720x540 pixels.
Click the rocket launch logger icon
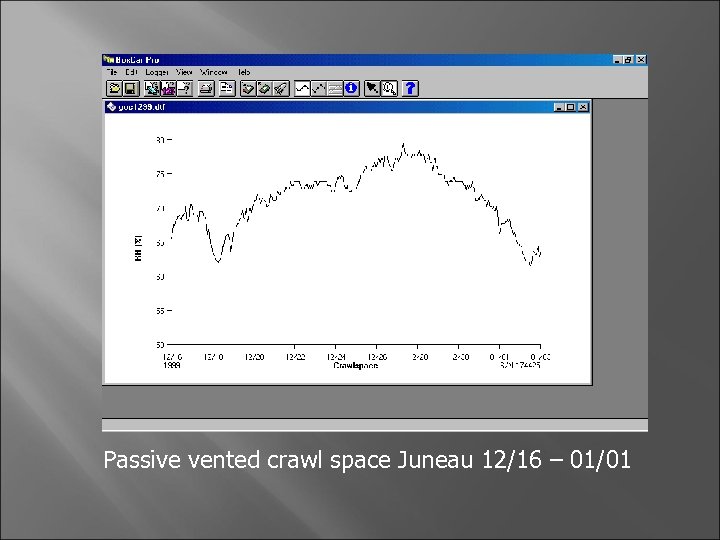(281, 88)
